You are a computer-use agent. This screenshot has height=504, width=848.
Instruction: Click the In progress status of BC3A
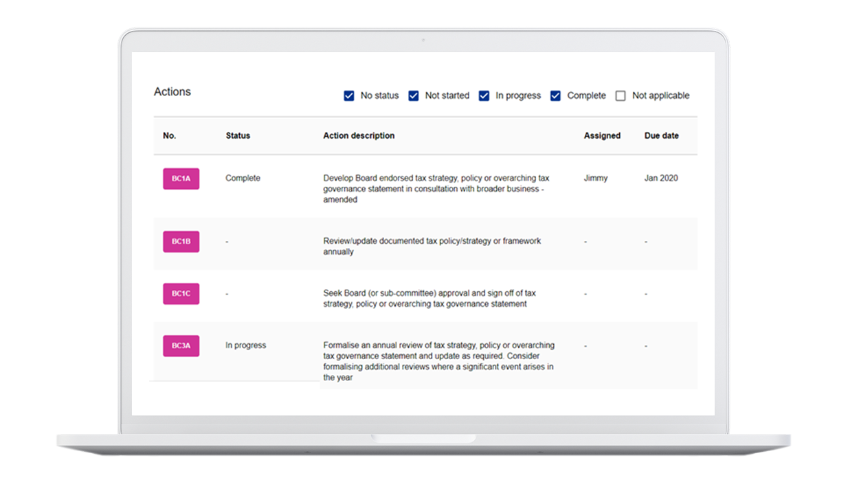[245, 345]
